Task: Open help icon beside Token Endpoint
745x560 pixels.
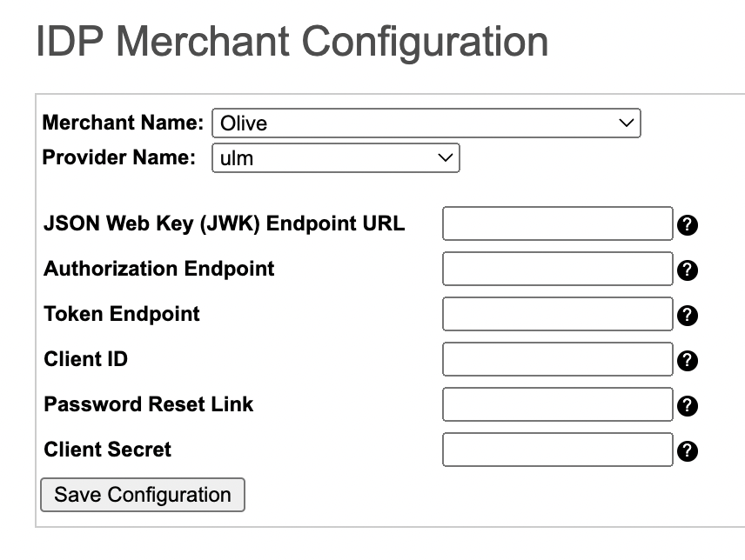Action: tap(688, 316)
